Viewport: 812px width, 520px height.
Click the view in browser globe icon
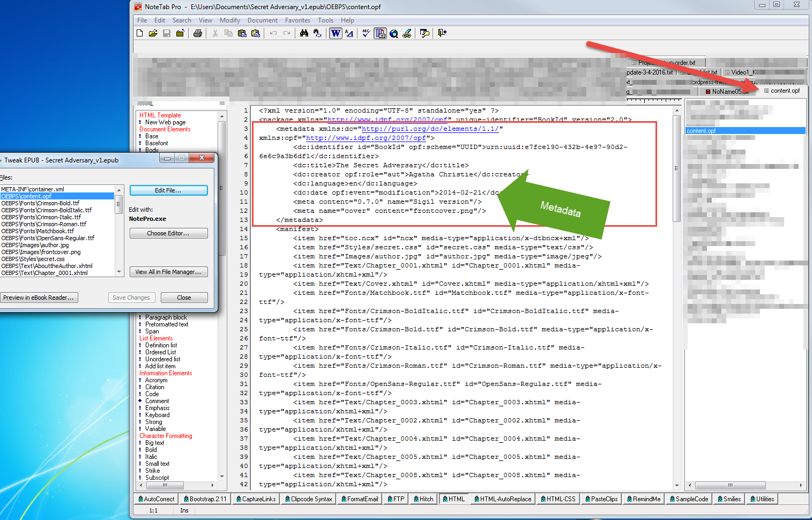(394, 33)
